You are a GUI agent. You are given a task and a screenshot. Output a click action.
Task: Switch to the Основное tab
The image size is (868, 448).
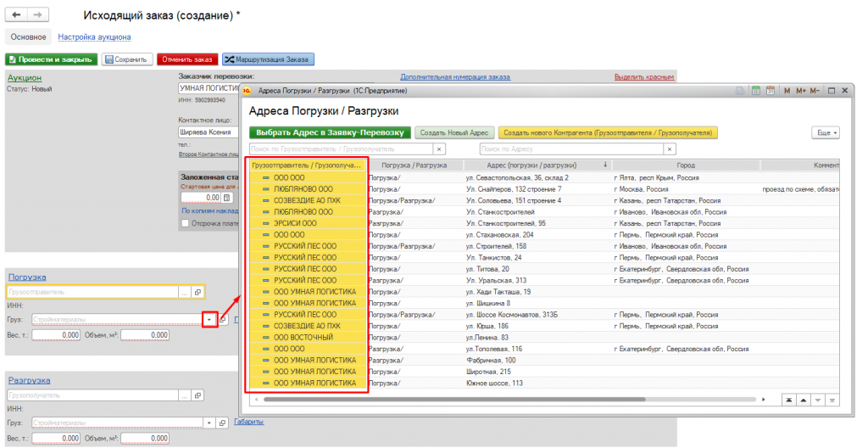[x=28, y=37]
